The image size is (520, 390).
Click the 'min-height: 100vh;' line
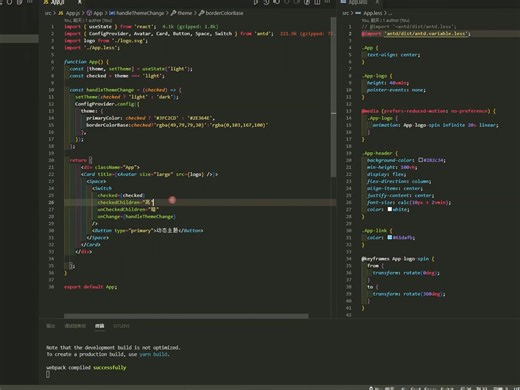[392, 167]
